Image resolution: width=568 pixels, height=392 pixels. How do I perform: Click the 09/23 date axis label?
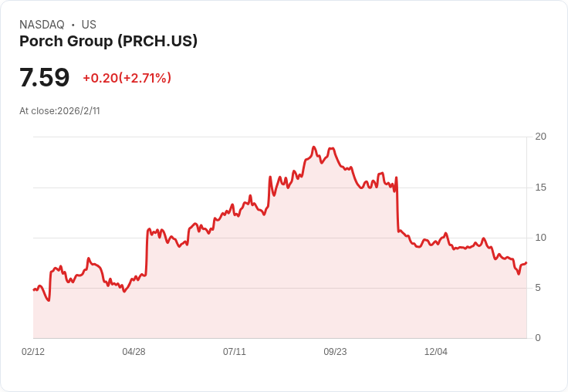[x=335, y=351]
